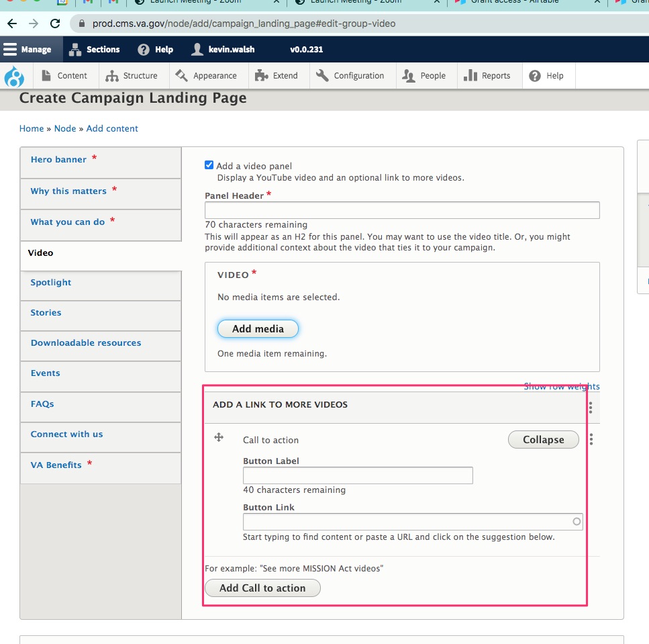Switch to the Connect with us tab
649x644 pixels.
pyautogui.click(x=101, y=437)
